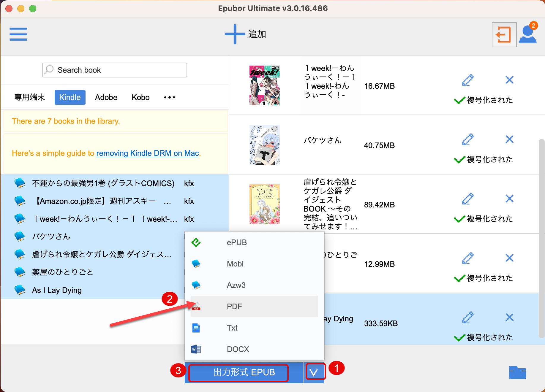Screen dimensions: 545x392
Task: Choose Txt output format
Action: (254, 328)
